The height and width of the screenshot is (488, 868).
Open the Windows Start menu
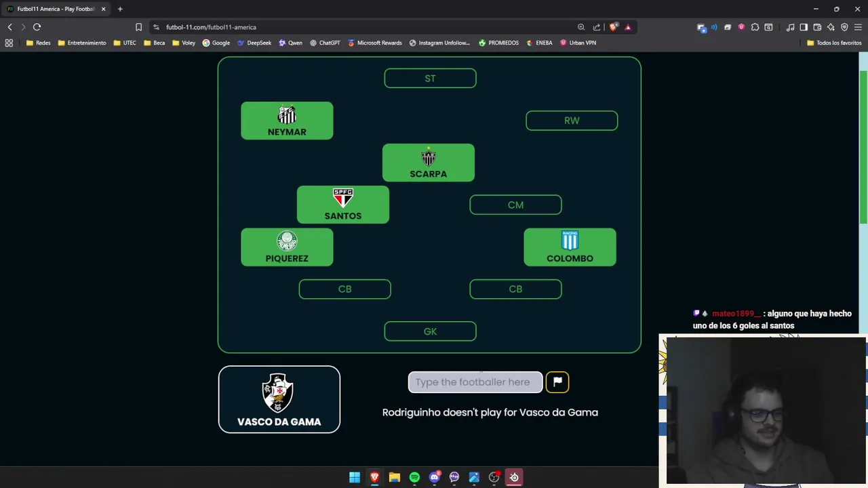point(355,478)
